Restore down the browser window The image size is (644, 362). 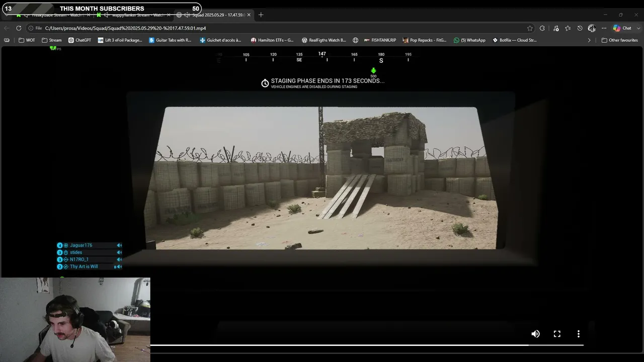(620, 15)
